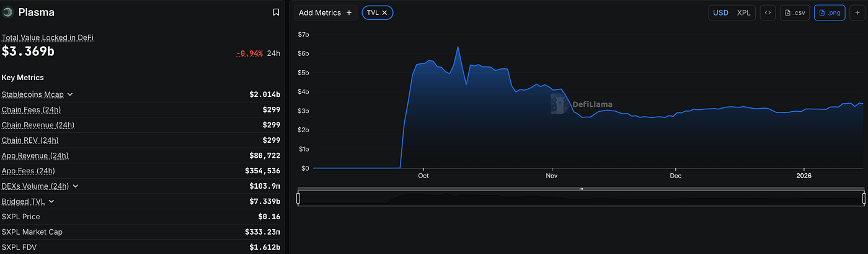Viewport: 868px width, 254px height.
Task: Click the $XPL FDV label
Action: pyautogui.click(x=19, y=247)
